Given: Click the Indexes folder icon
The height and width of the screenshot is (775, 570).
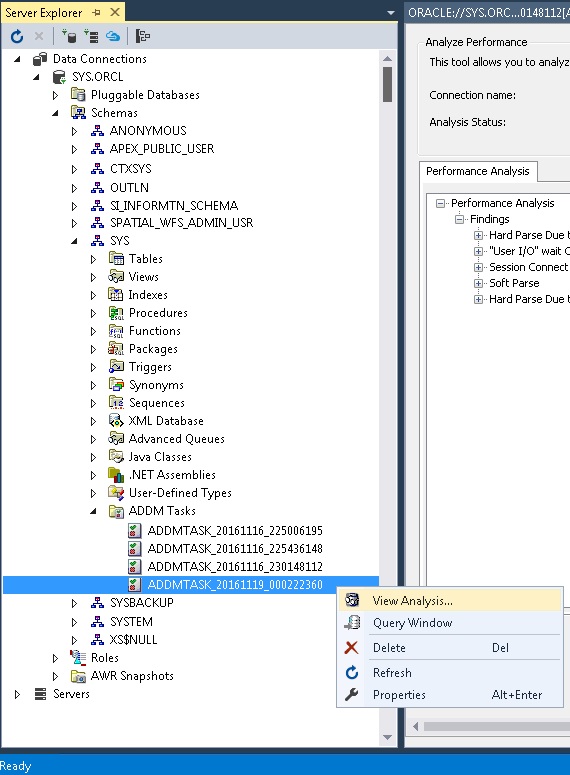Looking at the screenshot, I should click(116, 295).
